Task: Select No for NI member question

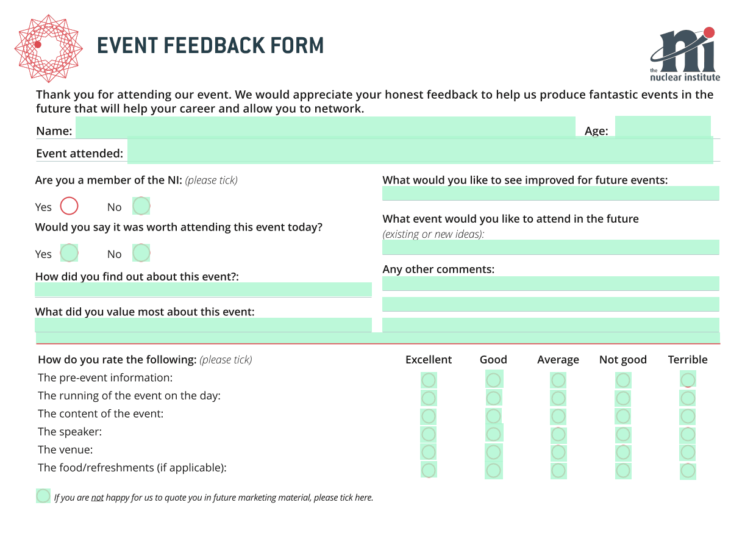Action: [141, 206]
